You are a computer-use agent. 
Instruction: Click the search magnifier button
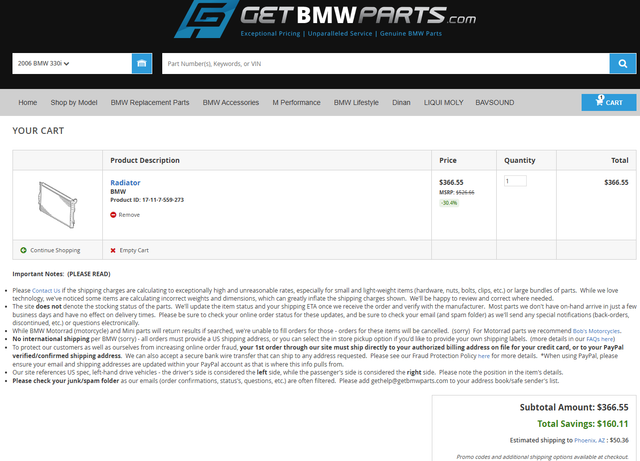click(622, 63)
